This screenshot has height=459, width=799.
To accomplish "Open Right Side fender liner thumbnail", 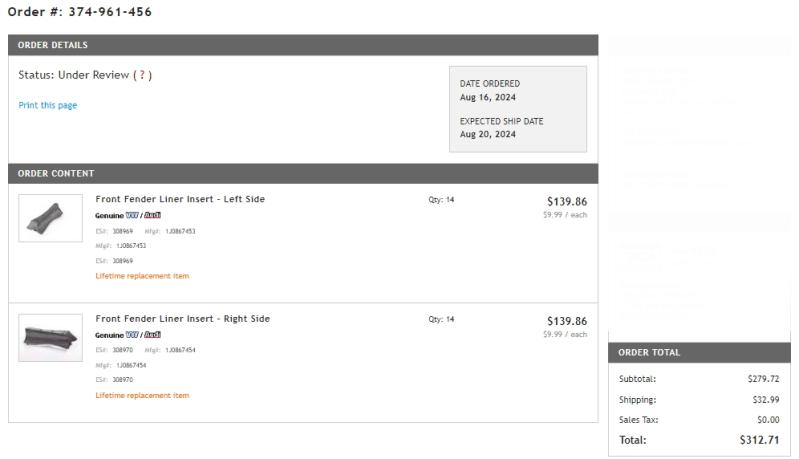I will (50, 338).
